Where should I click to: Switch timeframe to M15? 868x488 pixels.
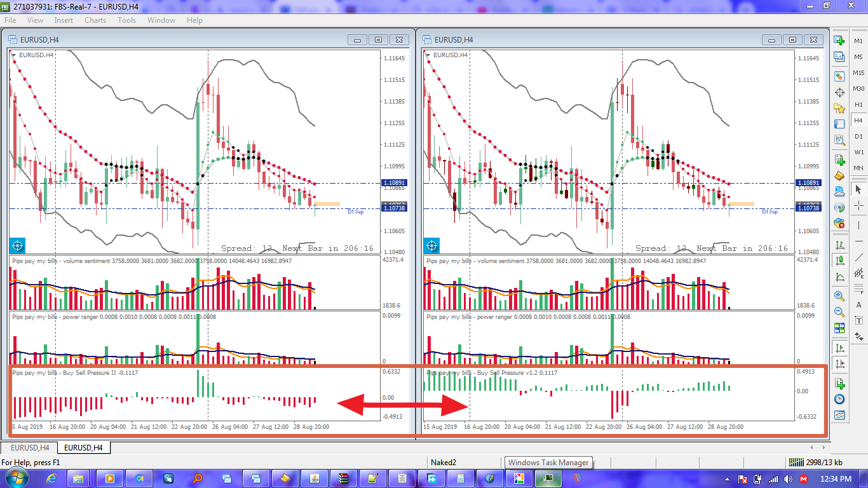858,72
